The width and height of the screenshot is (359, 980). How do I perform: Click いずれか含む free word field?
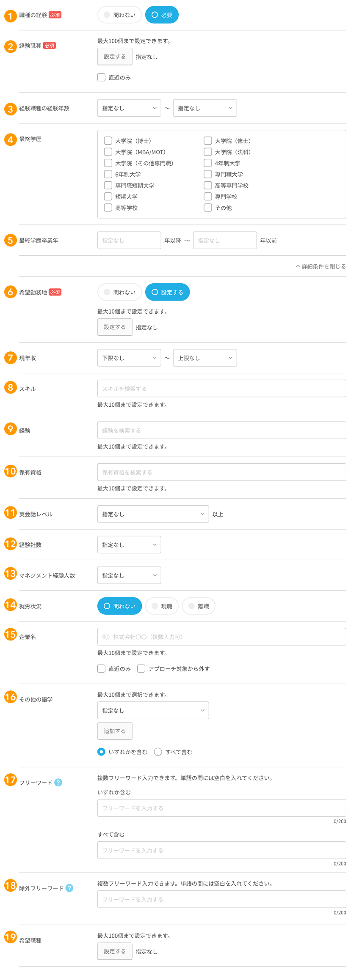coord(222,808)
